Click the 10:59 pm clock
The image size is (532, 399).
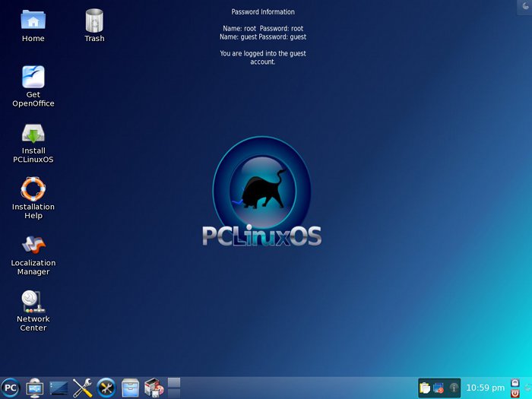click(485, 388)
